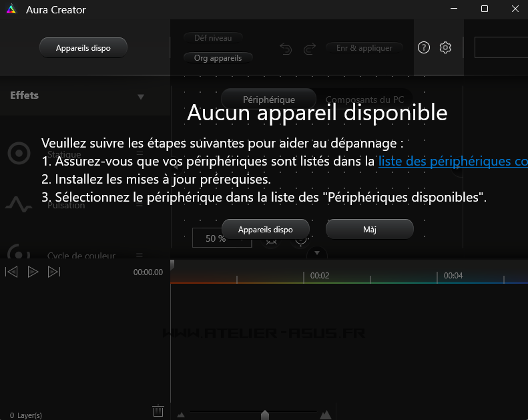Open the liste des périphériques link

point(453,162)
